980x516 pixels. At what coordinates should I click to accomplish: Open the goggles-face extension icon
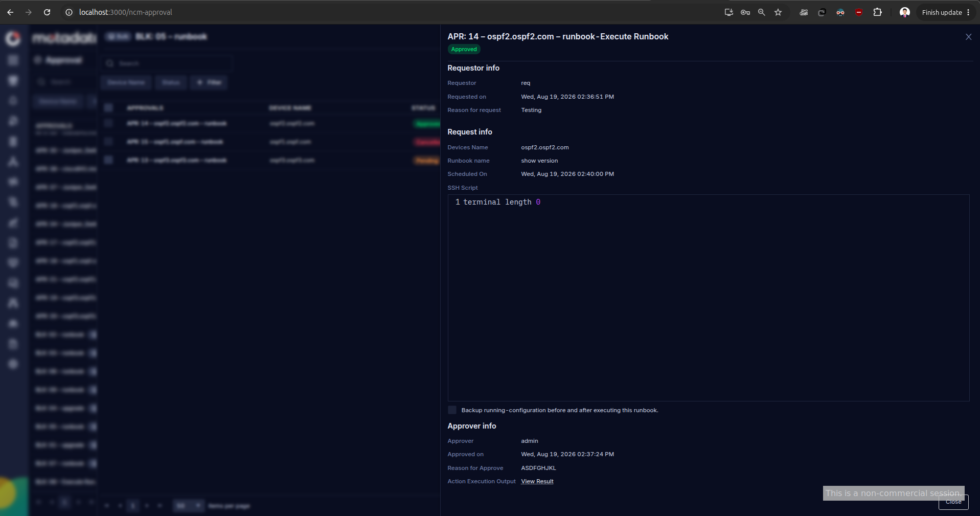click(x=840, y=12)
